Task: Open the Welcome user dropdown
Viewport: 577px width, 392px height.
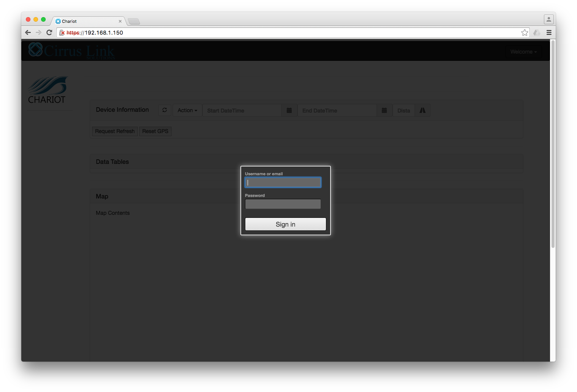Action: tap(524, 52)
